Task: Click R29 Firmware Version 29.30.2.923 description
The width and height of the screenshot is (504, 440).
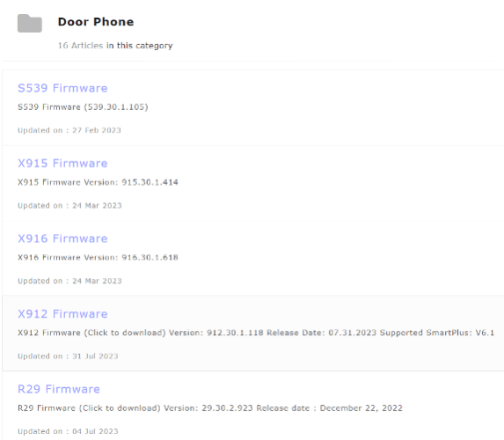Action: 210,407
